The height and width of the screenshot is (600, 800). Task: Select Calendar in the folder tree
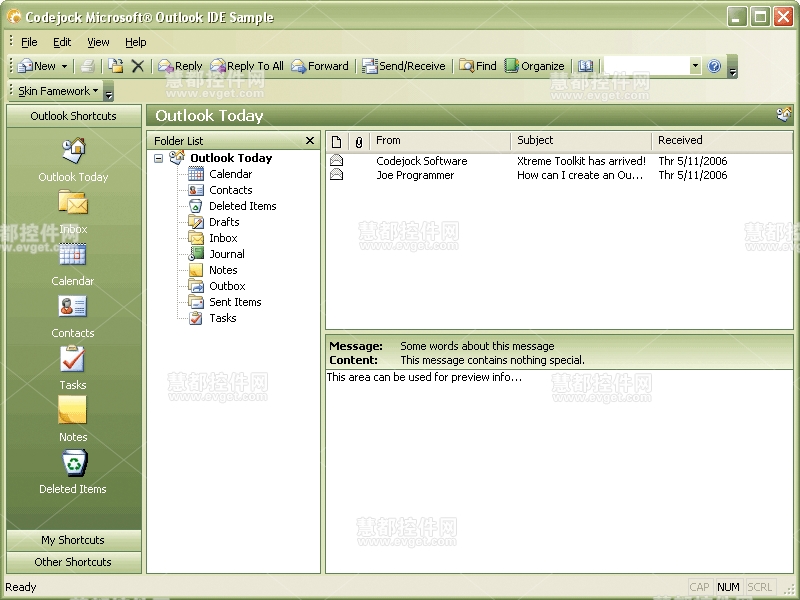click(231, 174)
